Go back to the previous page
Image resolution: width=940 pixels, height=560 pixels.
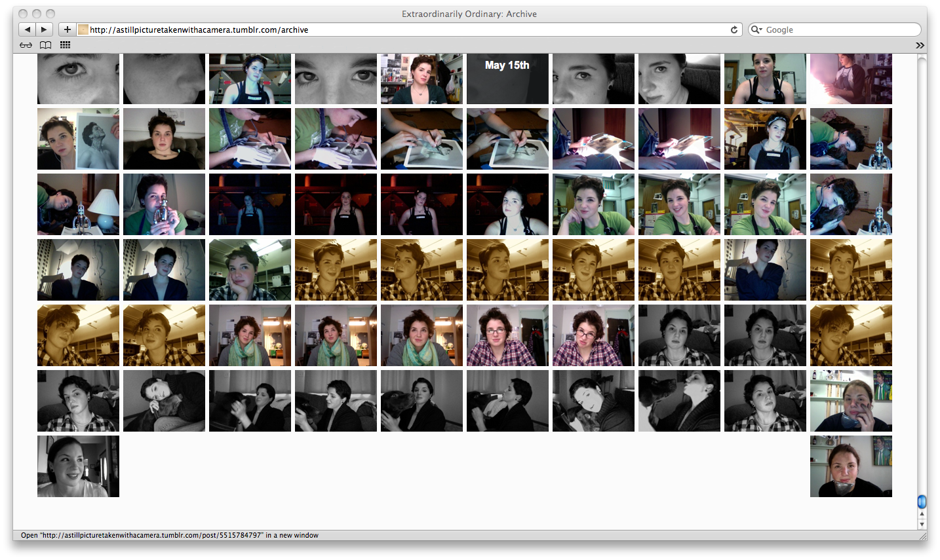point(28,29)
